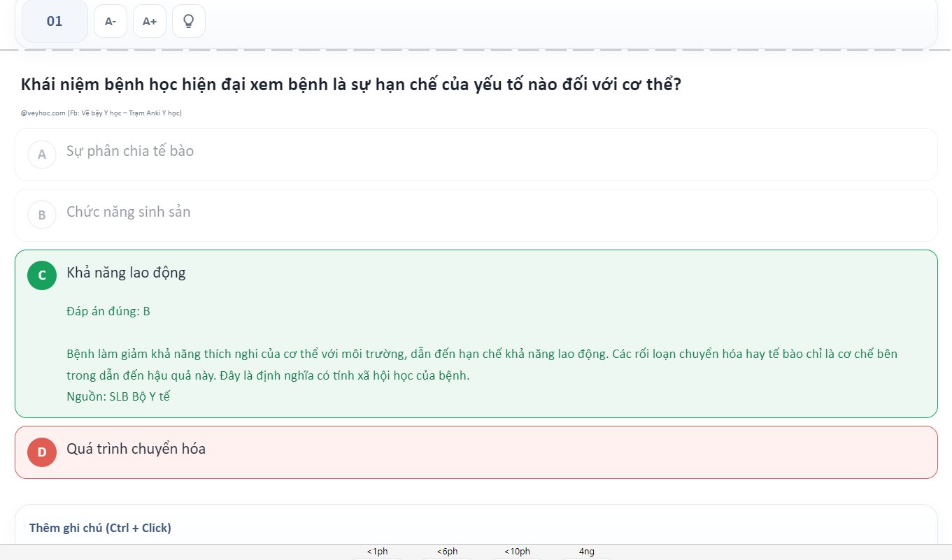This screenshot has height=560, width=952.
Task: Click the lightbulb hint icon
Action: click(188, 21)
